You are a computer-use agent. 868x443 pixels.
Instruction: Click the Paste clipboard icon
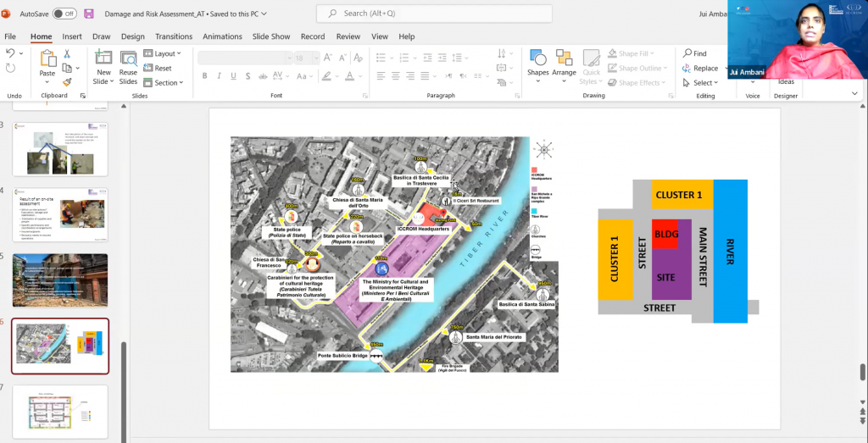[x=47, y=58]
